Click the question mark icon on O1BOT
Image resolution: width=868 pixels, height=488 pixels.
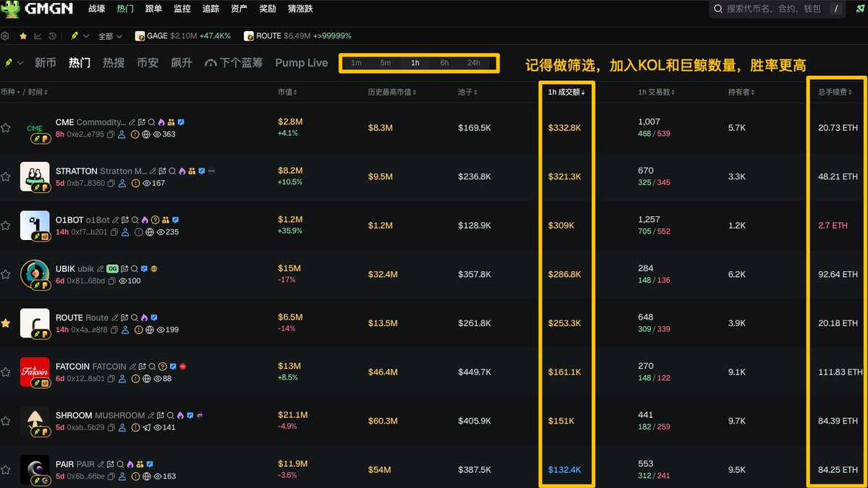[155, 220]
